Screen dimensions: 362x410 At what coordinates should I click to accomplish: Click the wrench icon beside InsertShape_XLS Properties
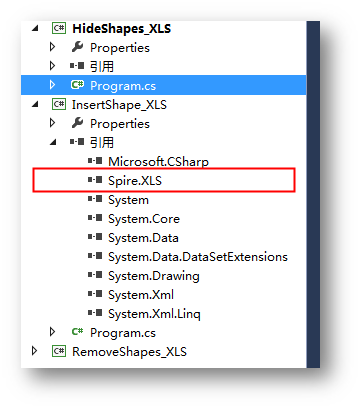click(77, 123)
